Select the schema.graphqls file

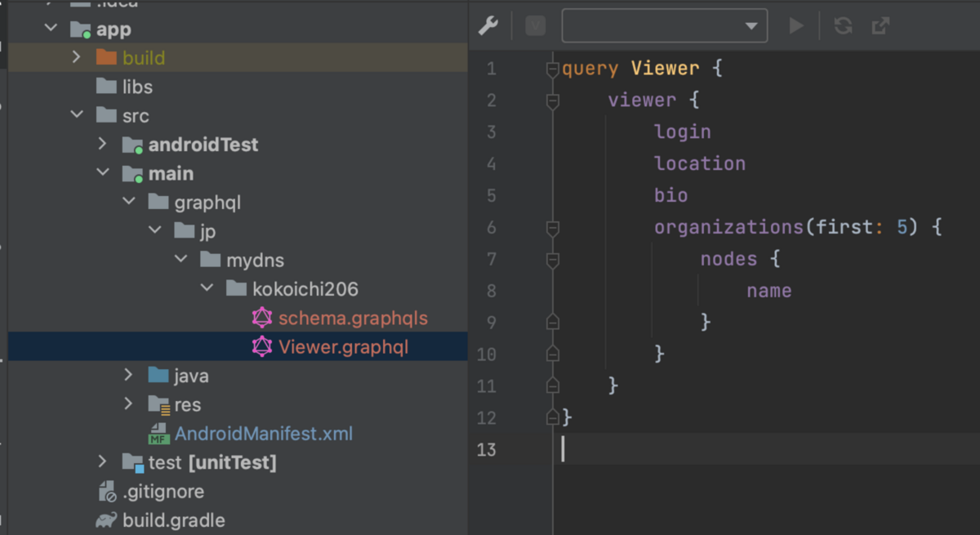pos(351,318)
